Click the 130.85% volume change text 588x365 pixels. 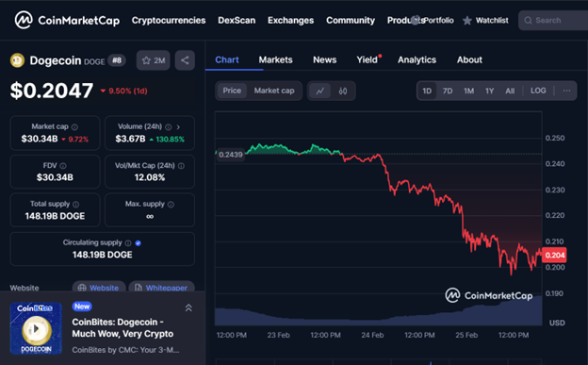tap(171, 140)
